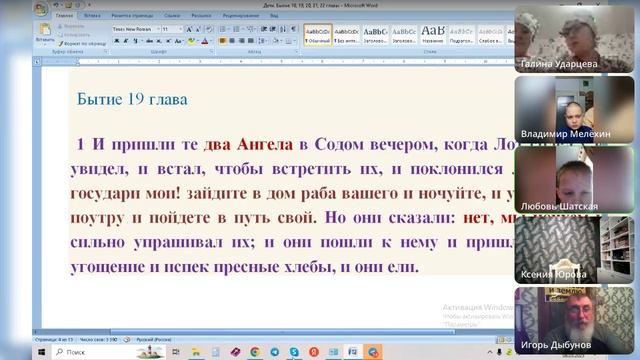Select Галина Ударцева participant video tile
The image size is (640, 360).
(x=574, y=39)
